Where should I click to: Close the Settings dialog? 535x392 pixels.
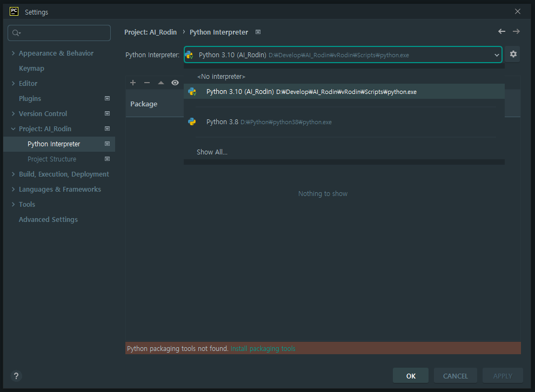(518, 11)
